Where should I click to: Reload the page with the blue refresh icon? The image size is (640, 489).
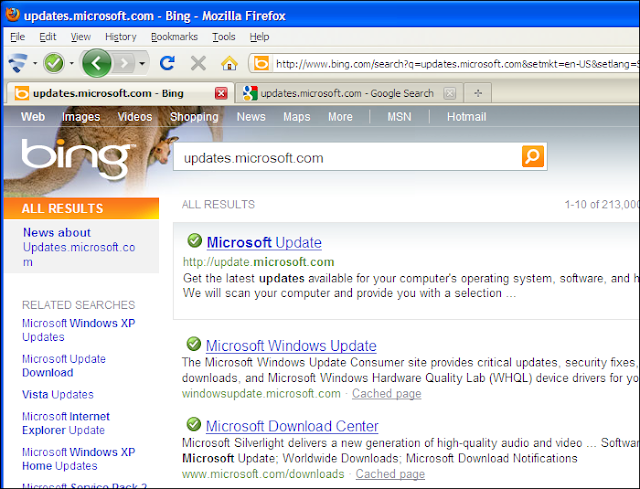point(167,63)
